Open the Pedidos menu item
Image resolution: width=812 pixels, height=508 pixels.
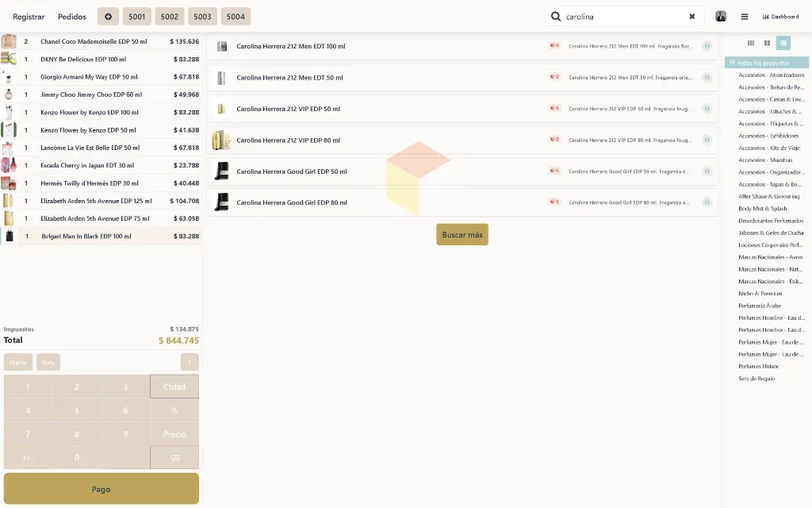pos(72,17)
